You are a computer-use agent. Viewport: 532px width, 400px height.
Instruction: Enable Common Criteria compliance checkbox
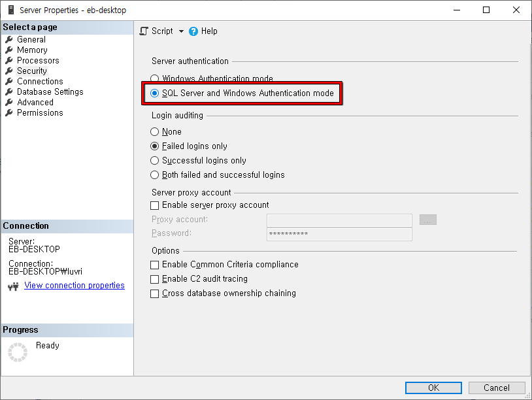pyautogui.click(x=154, y=265)
